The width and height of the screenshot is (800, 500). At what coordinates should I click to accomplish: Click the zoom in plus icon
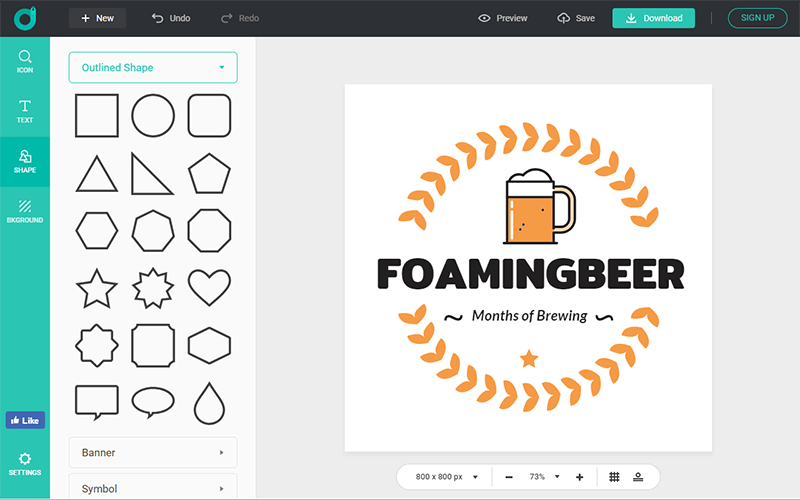pos(580,477)
